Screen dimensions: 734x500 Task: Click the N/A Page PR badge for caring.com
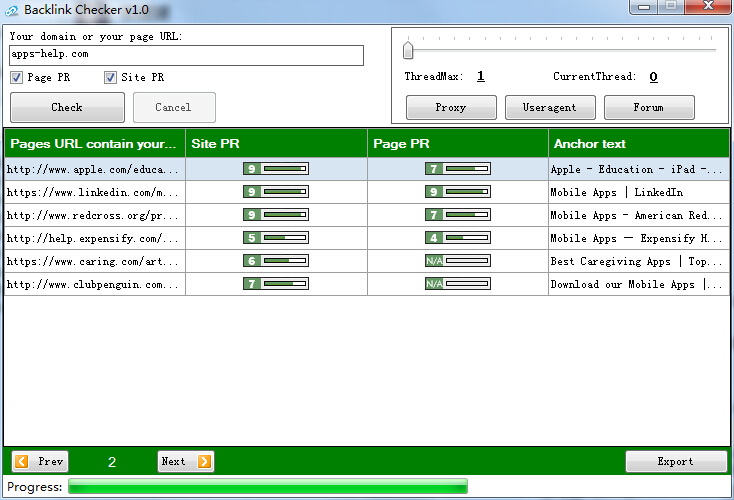[x=434, y=261]
